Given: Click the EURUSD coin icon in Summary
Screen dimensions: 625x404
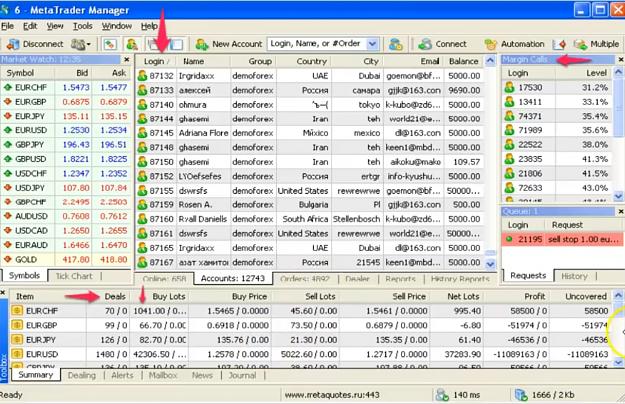Looking at the screenshot, I should [x=17, y=354].
